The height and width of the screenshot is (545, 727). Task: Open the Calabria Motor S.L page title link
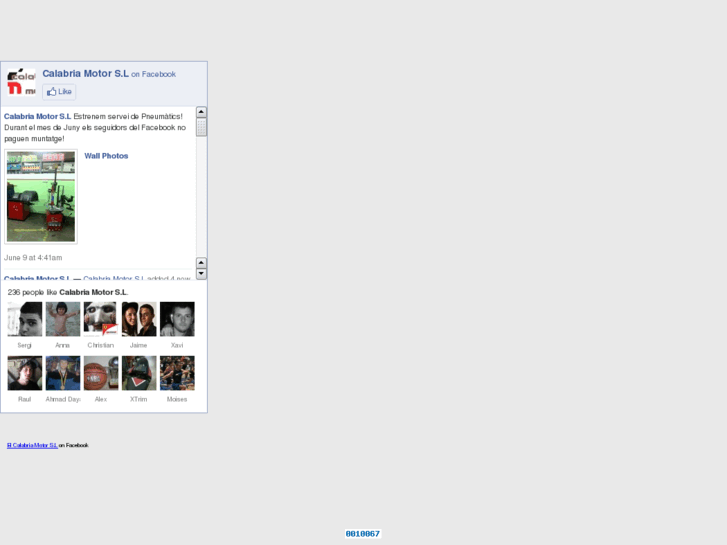click(x=85, y=73)
